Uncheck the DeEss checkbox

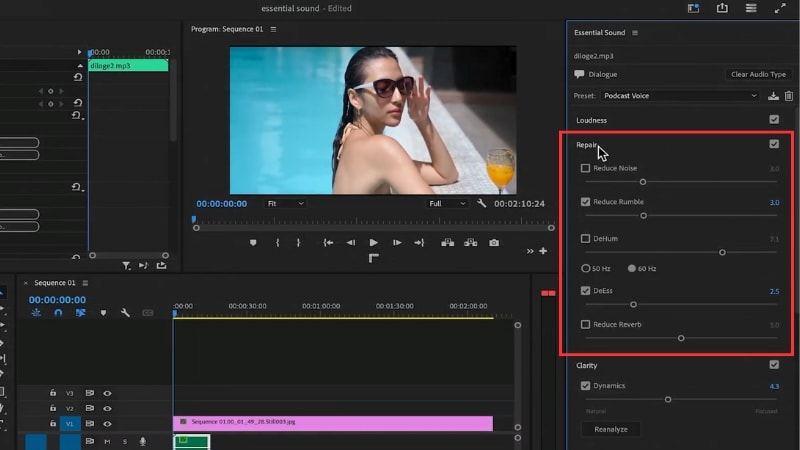point(586,291)
